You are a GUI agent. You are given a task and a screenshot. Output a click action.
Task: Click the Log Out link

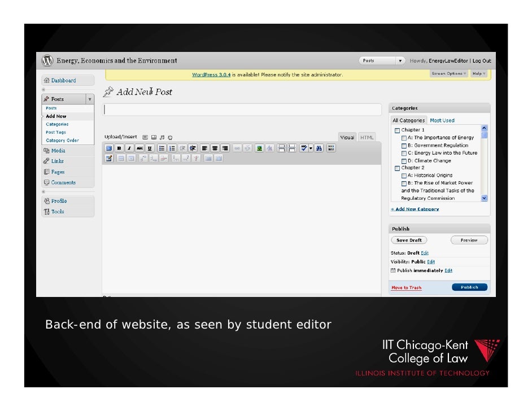pos(482,61)
